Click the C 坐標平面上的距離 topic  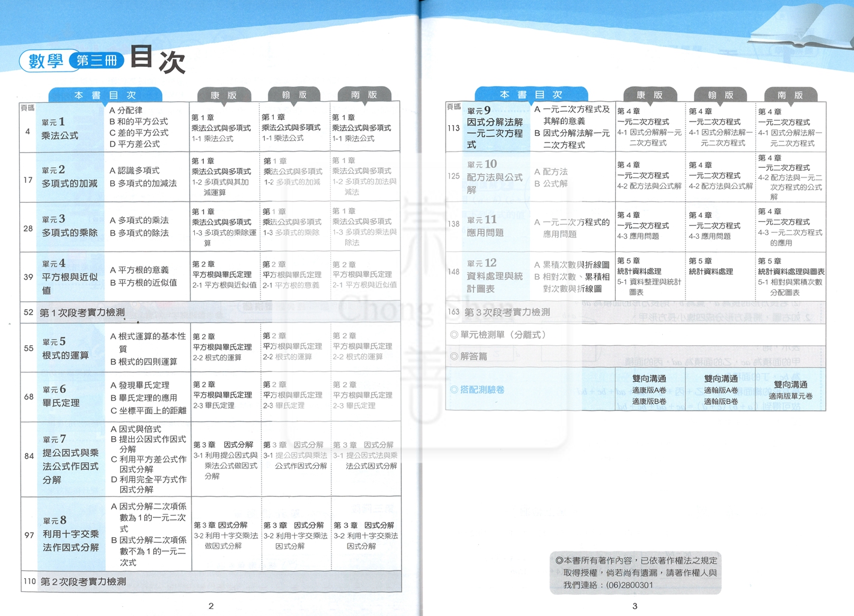148,410
